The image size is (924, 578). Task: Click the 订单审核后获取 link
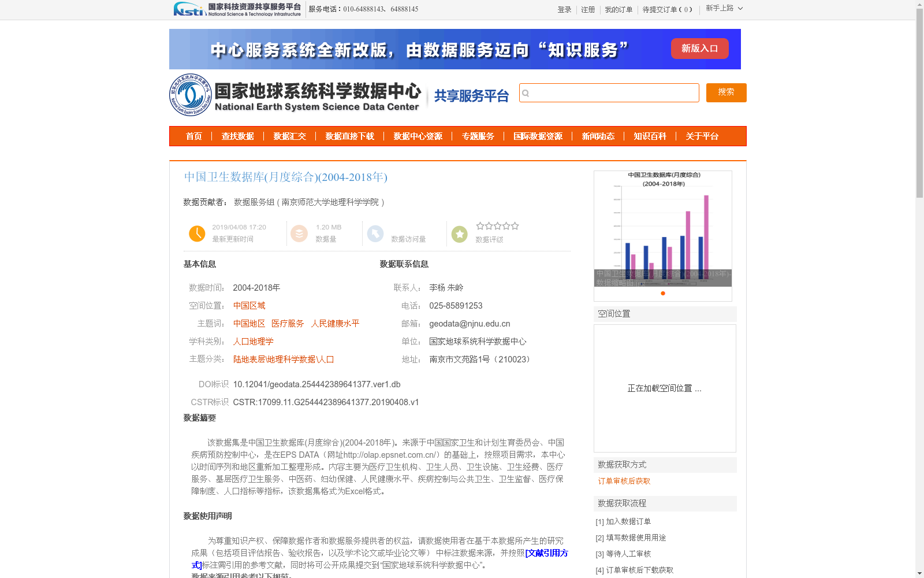click(624, 481)
